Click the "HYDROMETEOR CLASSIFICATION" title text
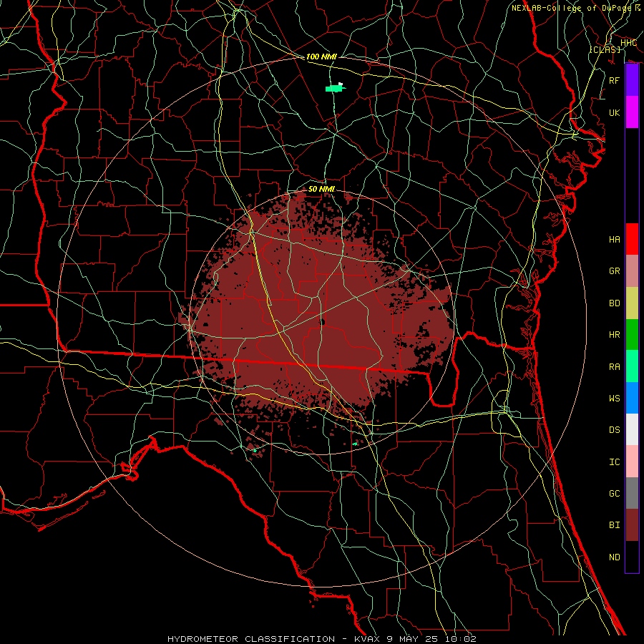Image resolution: width=644 pixels, height=644 pixels. point(251,639)
